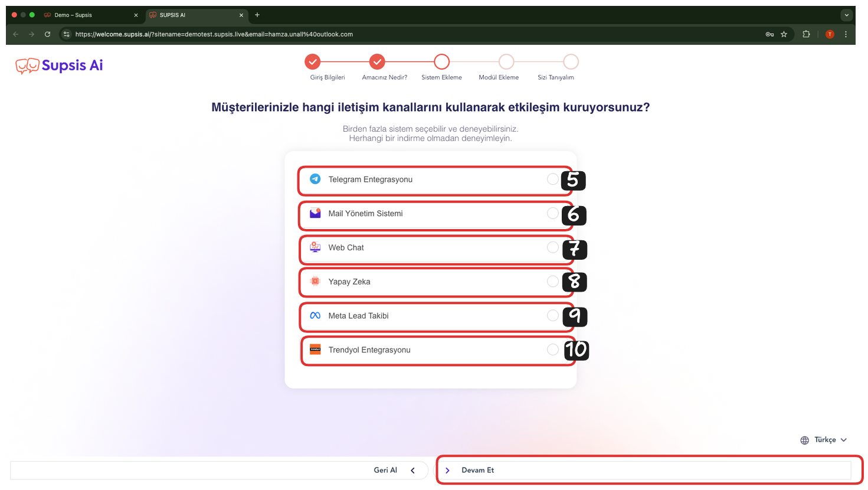The height and width of the screenshot is (490, 868).
Task: Open the Türkçe language dropdown
Action: click(x=824, y=440)
